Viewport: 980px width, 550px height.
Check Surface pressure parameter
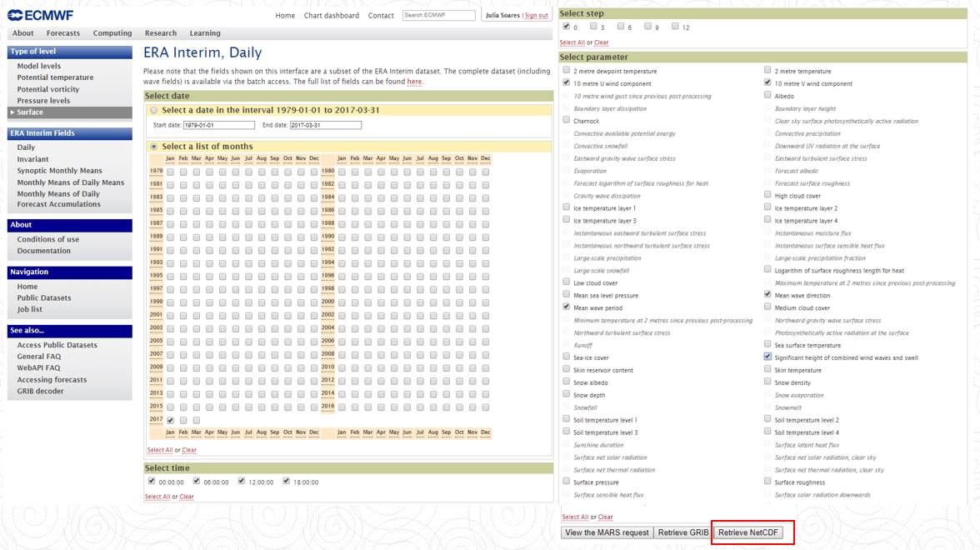click(567, 482)
